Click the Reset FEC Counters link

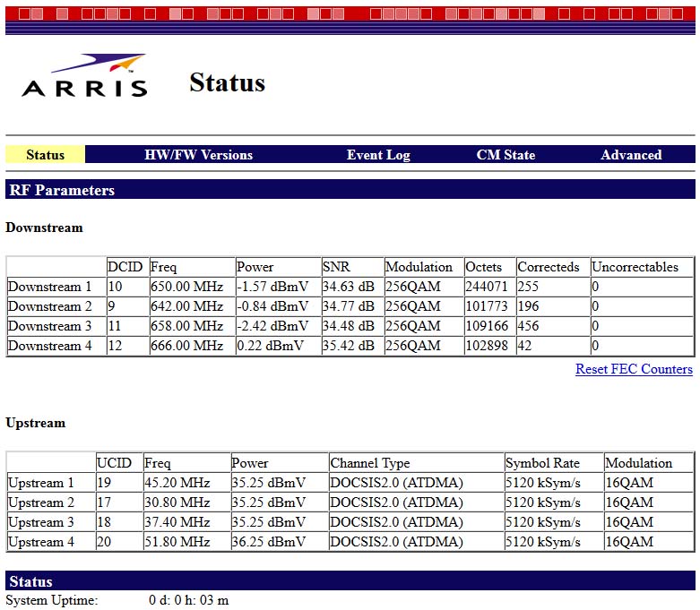(x=634, y=369)
